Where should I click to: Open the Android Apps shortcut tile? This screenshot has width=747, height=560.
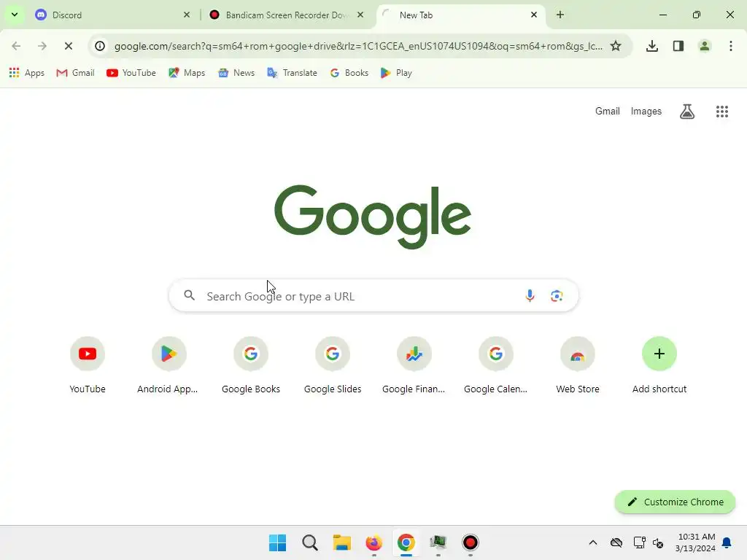point(169,366)
